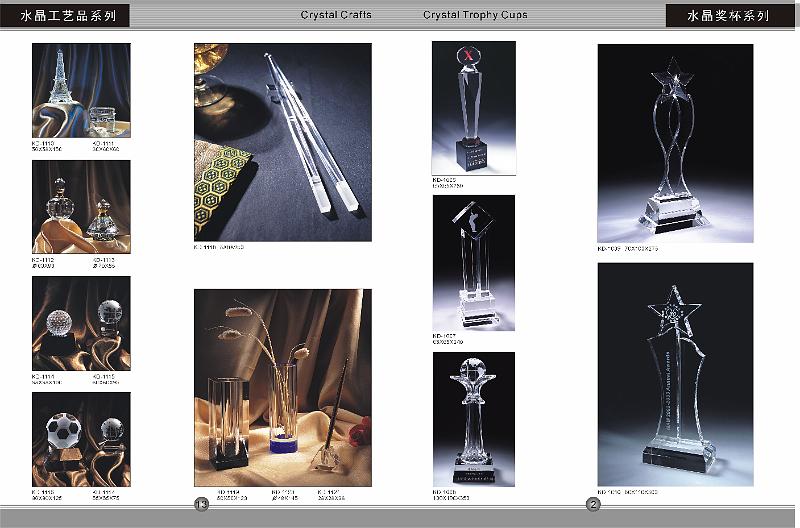The height and width of the screenshot is (528, 800).
Task: Open the crystal golf ball globes photo
Action: (81, 323)
